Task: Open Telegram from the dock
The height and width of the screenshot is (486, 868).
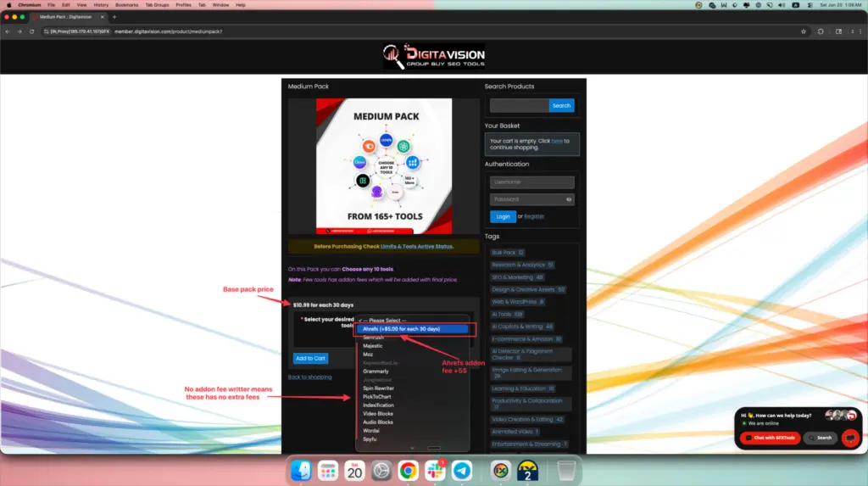Action: [x=462, y=471]
